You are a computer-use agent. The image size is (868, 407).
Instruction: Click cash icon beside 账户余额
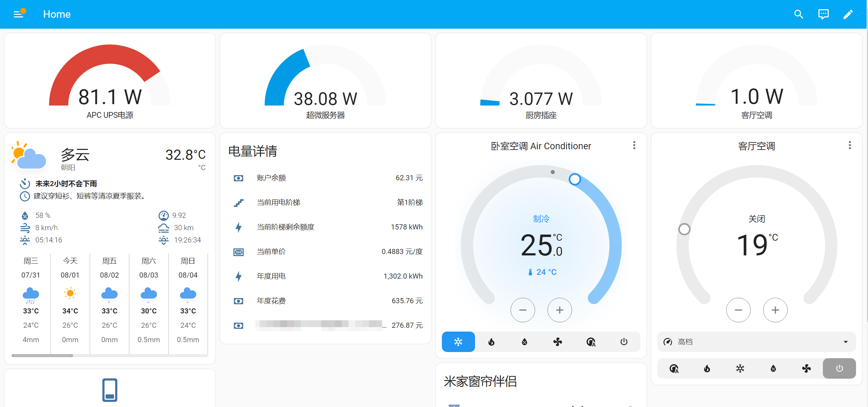(239, 178)
